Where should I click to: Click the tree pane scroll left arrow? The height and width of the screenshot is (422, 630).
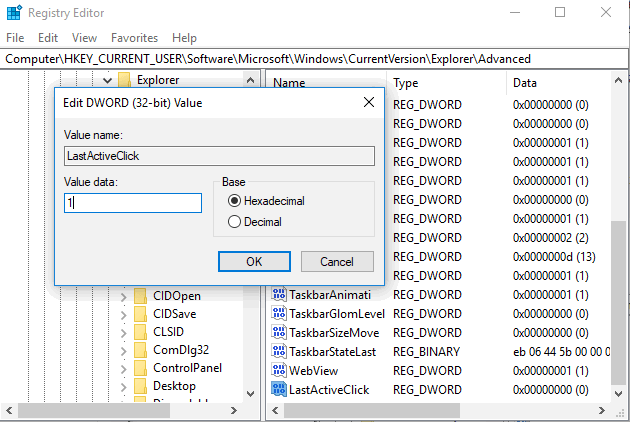click(x=9, y=410)
